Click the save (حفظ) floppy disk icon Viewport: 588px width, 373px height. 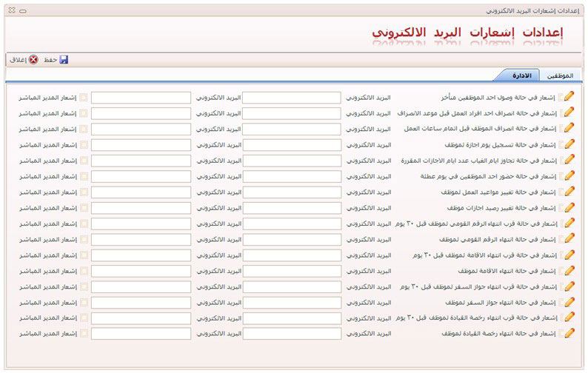[64, 60]
